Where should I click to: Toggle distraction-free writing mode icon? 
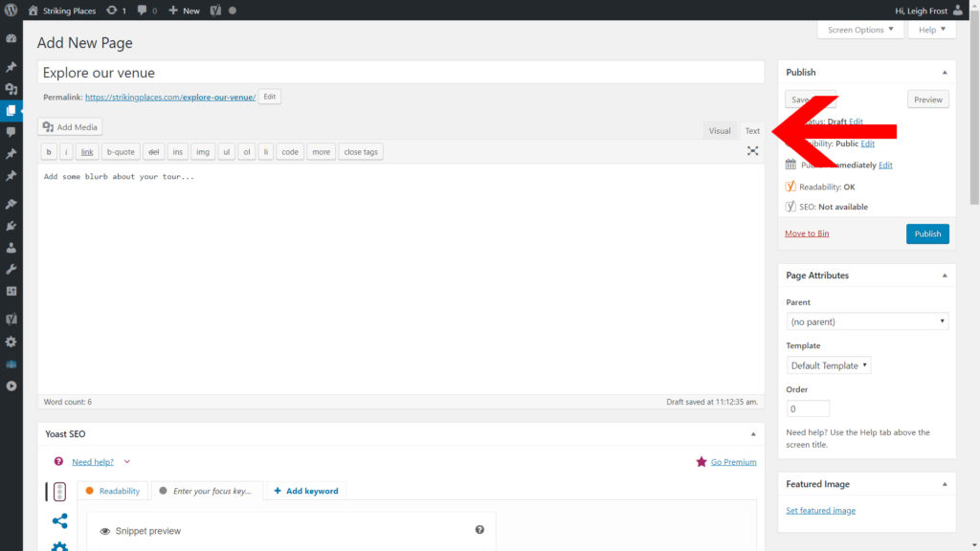pos(752,151)
